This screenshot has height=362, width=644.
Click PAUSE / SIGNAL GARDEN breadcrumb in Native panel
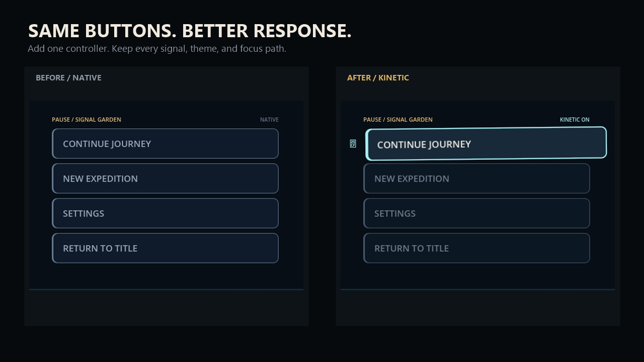[x=87, y=120]
